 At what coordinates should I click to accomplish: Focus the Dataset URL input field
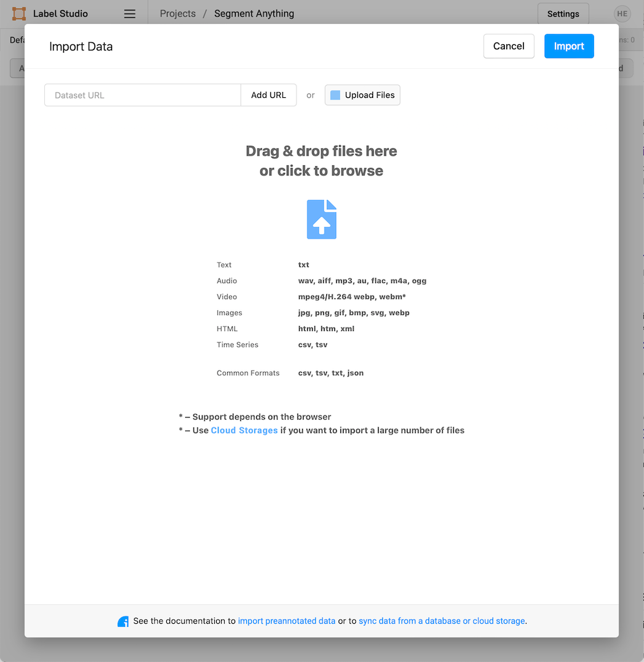pos(142,95)
